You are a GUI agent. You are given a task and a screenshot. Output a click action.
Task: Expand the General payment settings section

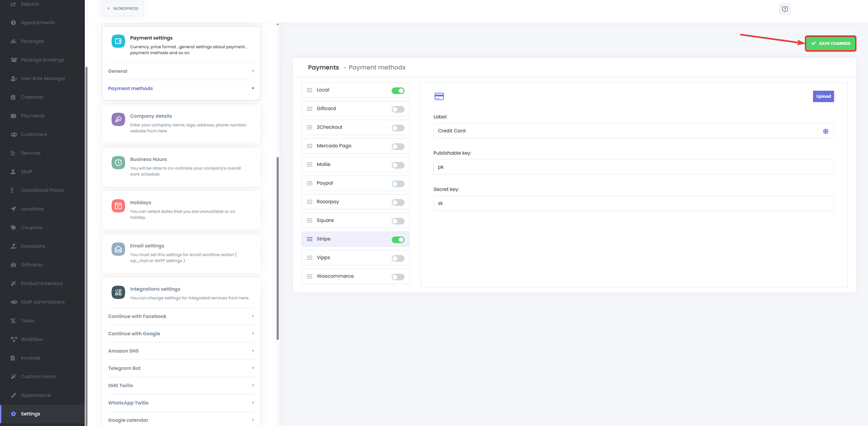click(x=181, y=71)
